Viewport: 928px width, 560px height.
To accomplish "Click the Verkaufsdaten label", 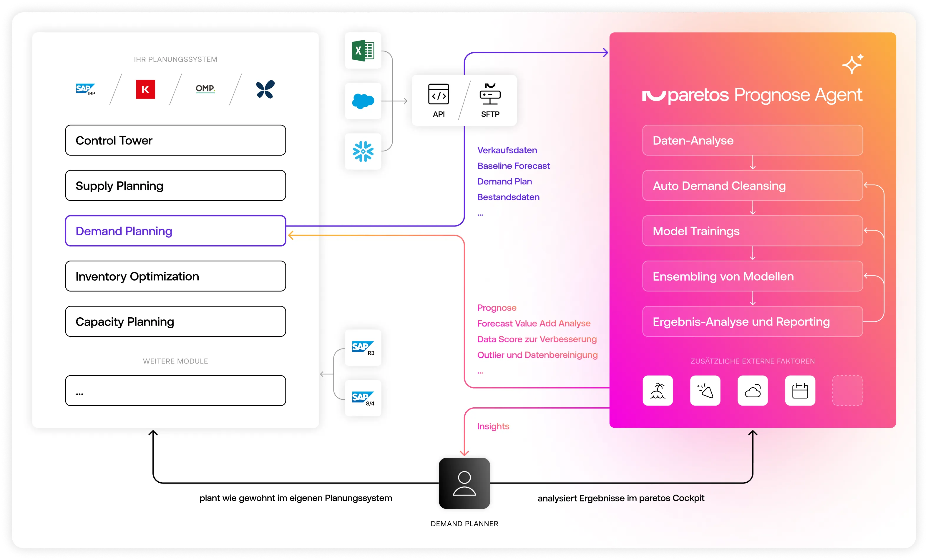I will coord(507,150).
